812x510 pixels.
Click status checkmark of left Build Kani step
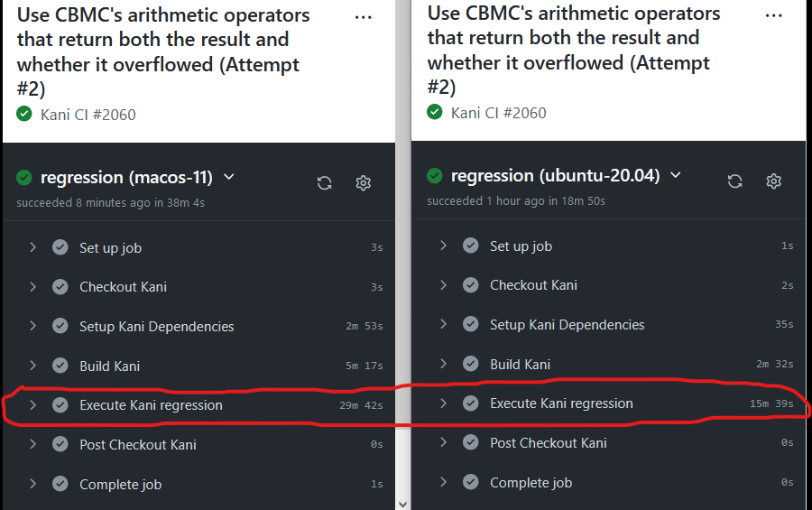(x=60, y=366)
